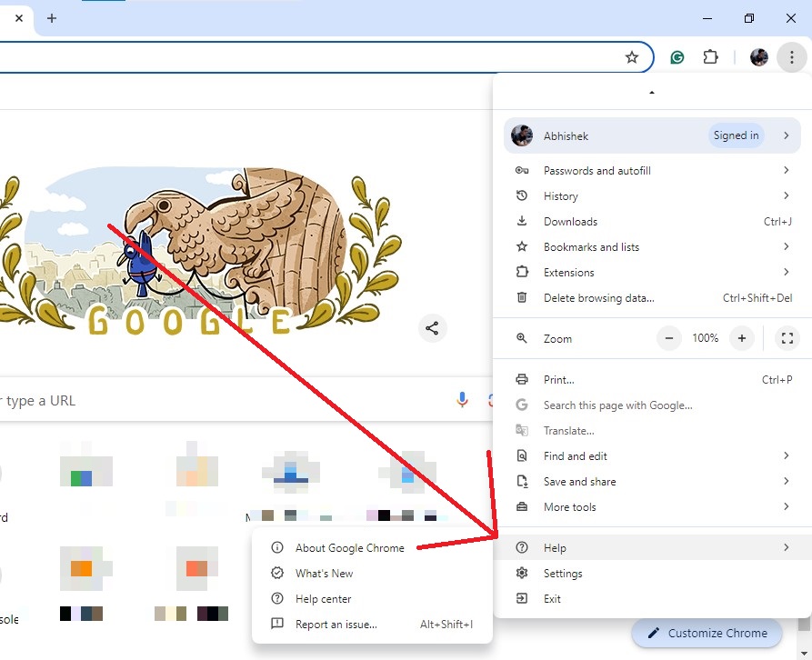Enter full screen mode via zoom row icon
812x660 pixels.
(787, 338)
